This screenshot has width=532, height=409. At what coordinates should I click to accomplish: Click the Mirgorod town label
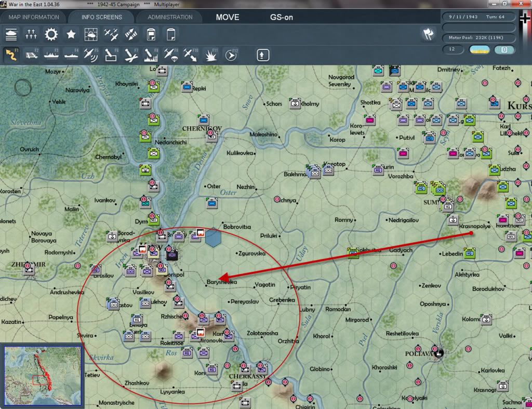(357, 320)
